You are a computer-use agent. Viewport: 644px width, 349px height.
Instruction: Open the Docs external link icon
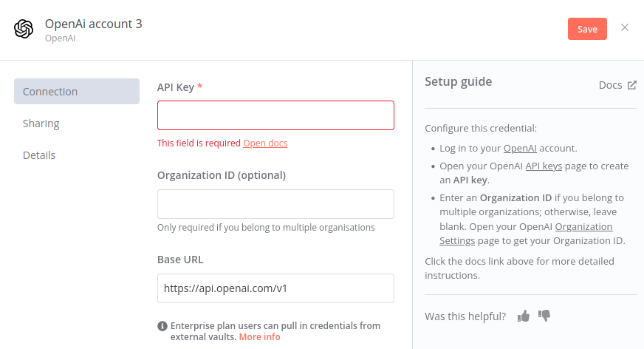pos(631,85)
